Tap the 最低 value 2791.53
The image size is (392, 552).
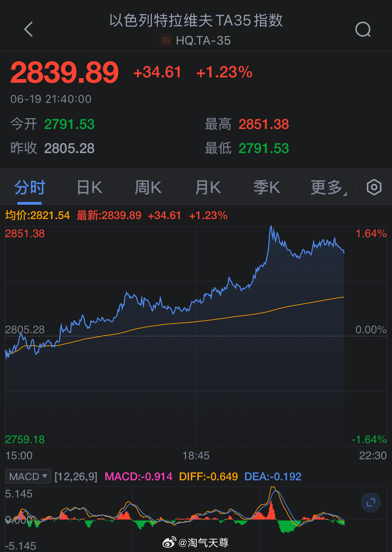click(x=264, y=148)
